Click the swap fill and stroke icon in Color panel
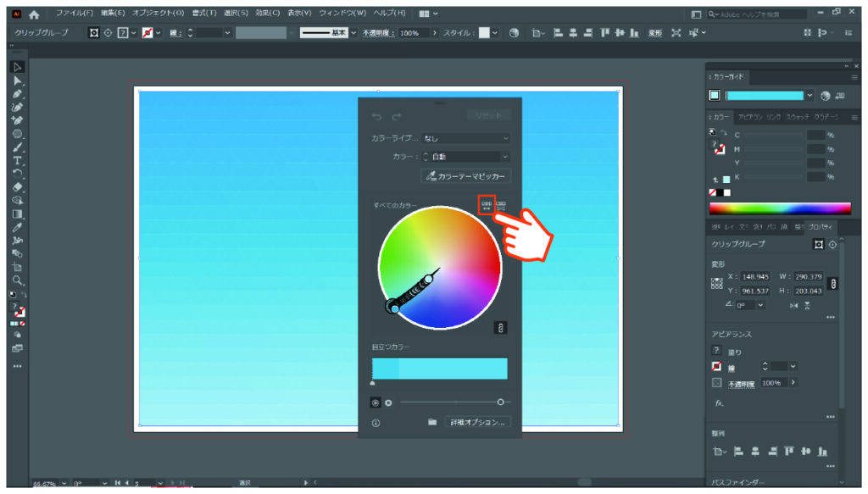This screenshot has width=868, height=494. [x=724, y=132]
